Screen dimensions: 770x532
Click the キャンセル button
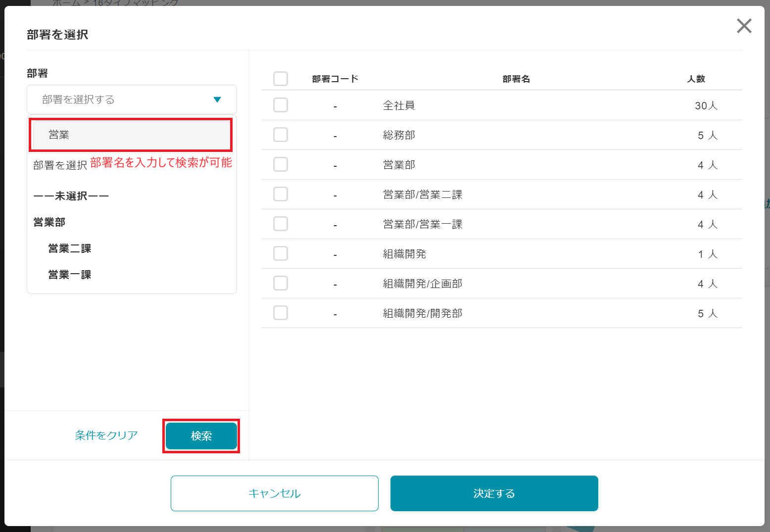274,493
